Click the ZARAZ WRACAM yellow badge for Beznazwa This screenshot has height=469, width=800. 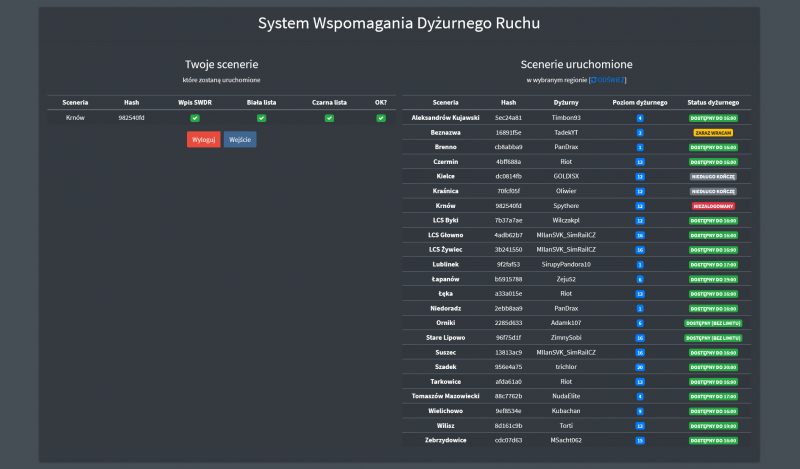click(x=713, y=132)
